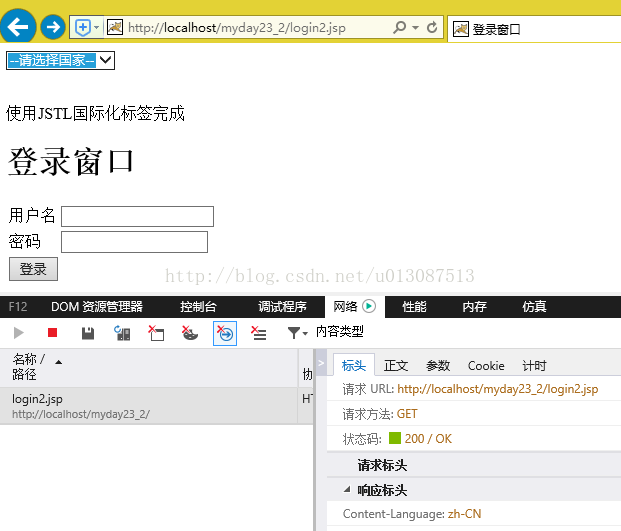Screen dimensions: 621x531
Task: Collapse the 响应标头 section triangle
Action: [x=347, y=490]
